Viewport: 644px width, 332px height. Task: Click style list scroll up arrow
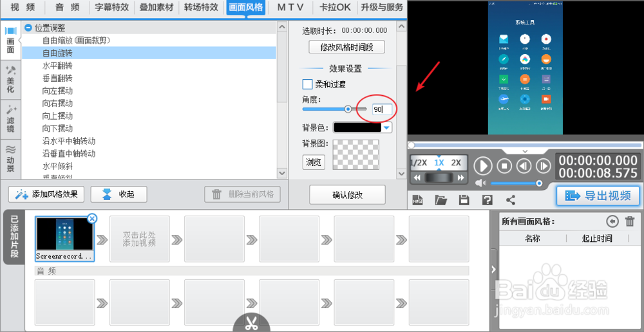[x=282, y=26]
